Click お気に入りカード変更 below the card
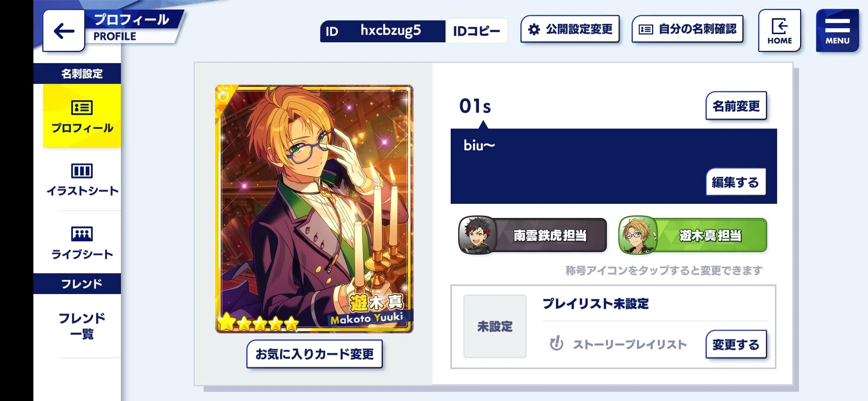The height and width of the screenshot is (401, 868). coord(315,354)
